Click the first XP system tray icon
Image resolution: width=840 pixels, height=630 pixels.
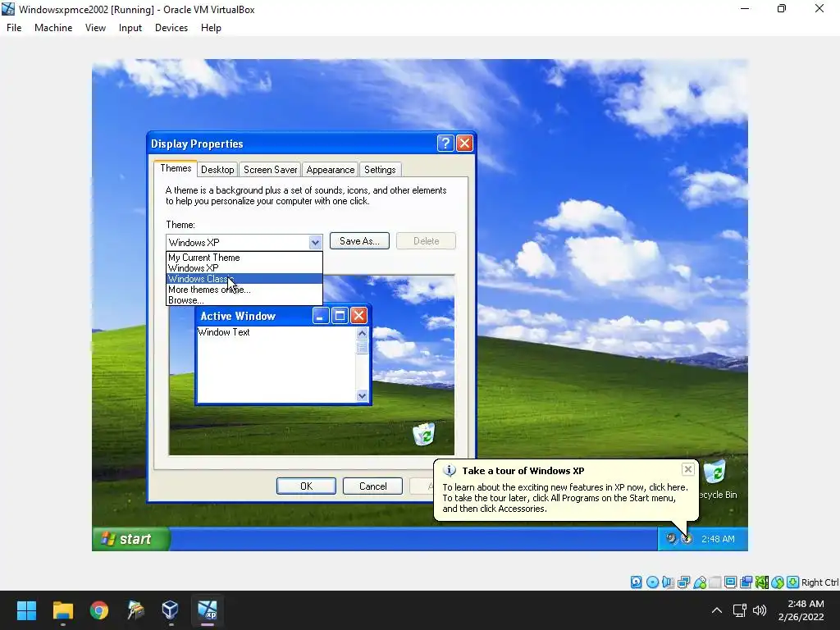671,538
